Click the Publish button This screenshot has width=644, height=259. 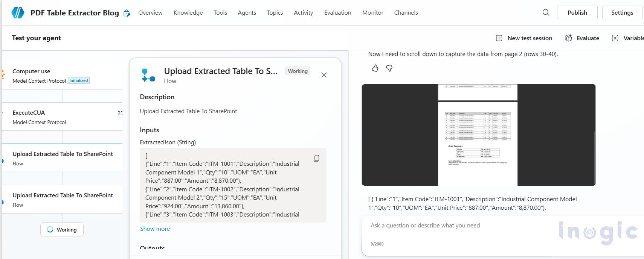point(577,12)
